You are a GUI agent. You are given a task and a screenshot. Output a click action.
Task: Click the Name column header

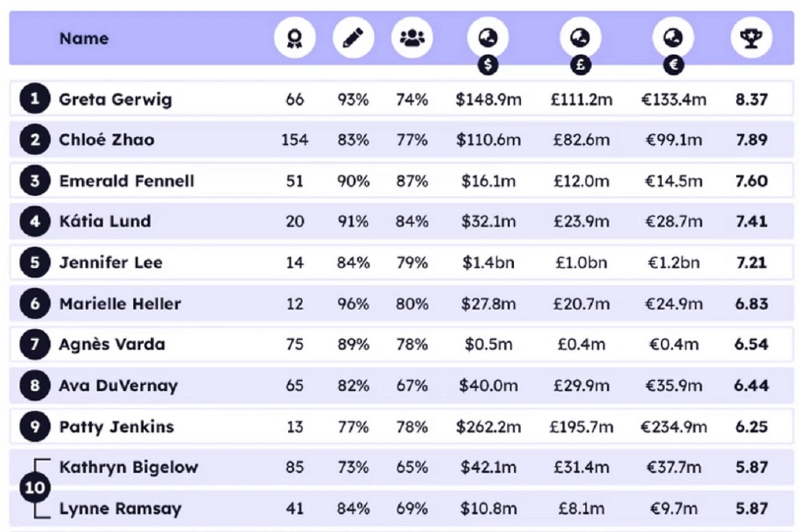(x=83, y=38)
